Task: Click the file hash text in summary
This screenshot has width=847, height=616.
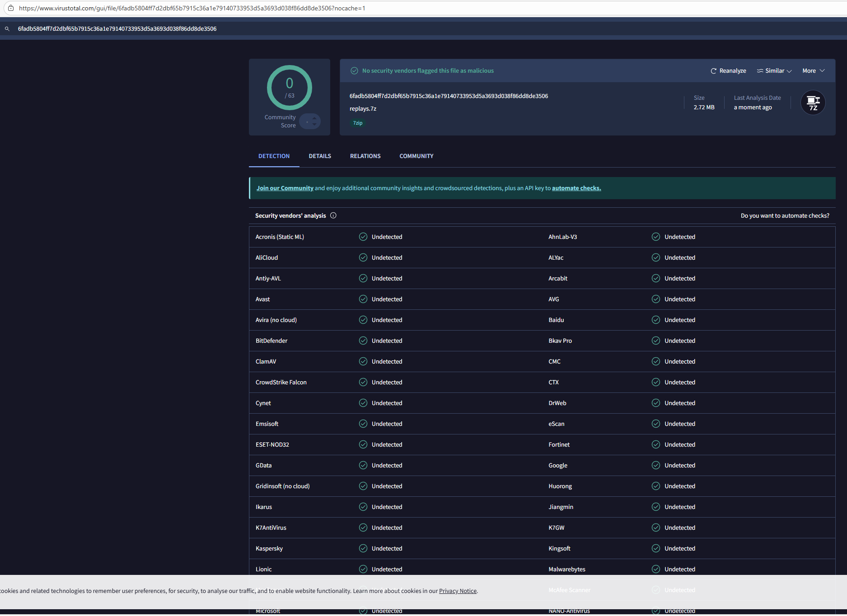Action: click(449, 96)
